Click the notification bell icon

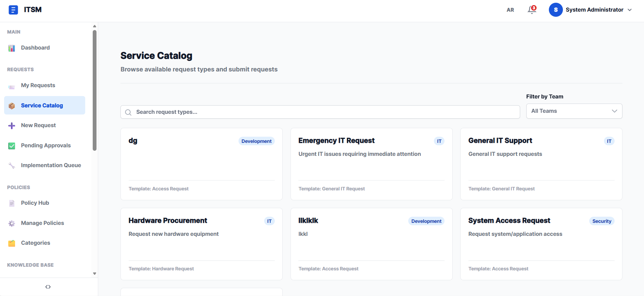coord(531,10)
